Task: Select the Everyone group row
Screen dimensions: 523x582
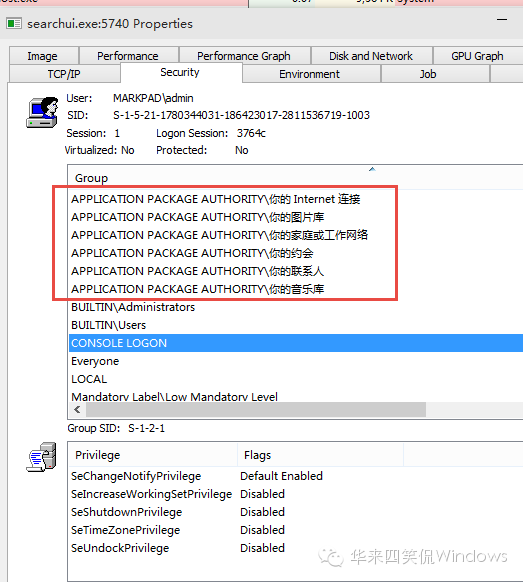Action: [x=296, y=361]
